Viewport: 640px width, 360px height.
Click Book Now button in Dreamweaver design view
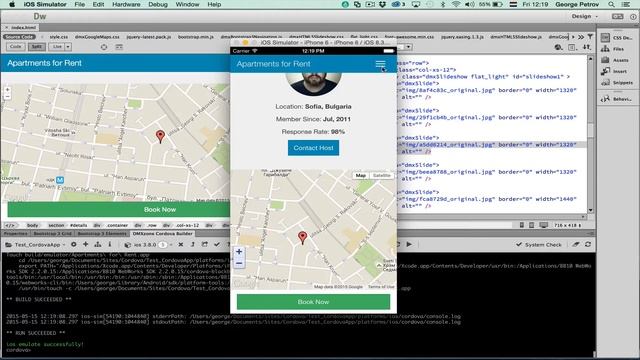(x=119, y=209)
